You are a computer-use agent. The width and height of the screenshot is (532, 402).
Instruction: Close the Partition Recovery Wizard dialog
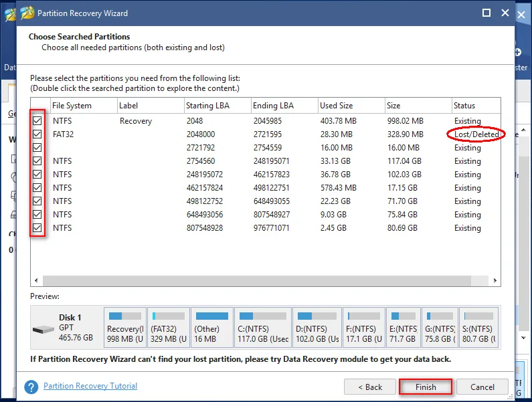[x=505, y=13]
